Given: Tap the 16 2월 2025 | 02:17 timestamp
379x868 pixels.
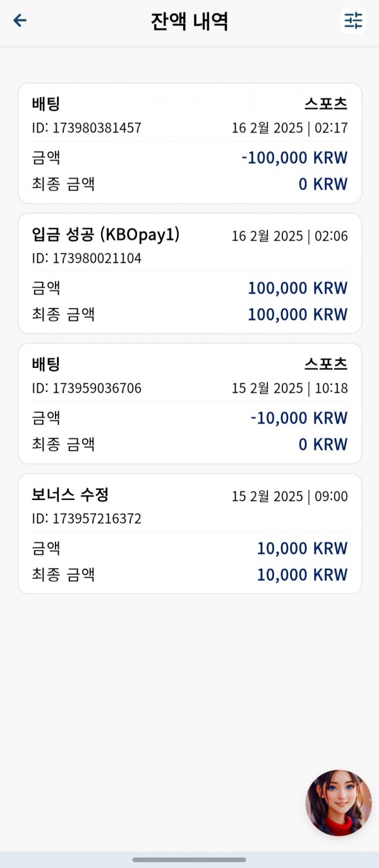Looking at the screenshot, I should pos(289,128).
